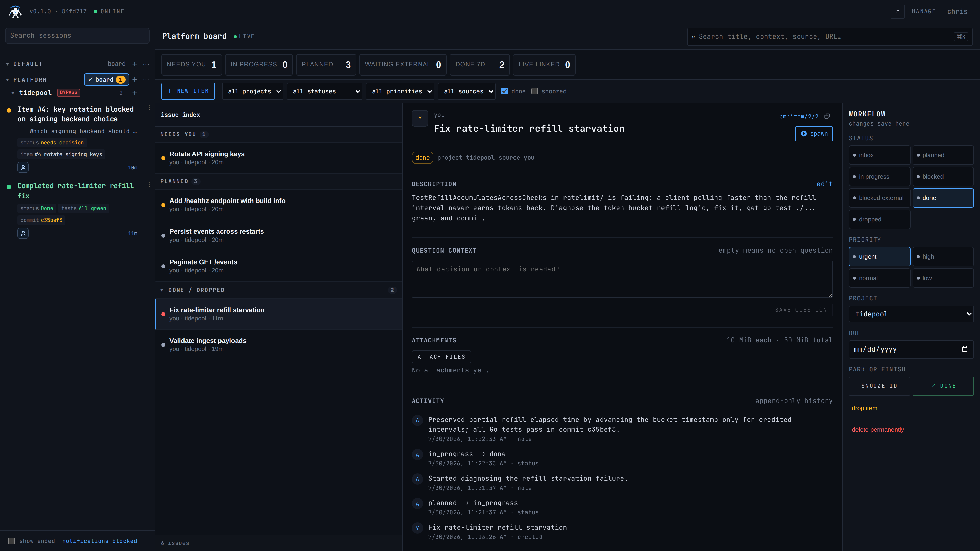
Task: Open the MANAGE menu in header
Action: (x=923, y=11)
